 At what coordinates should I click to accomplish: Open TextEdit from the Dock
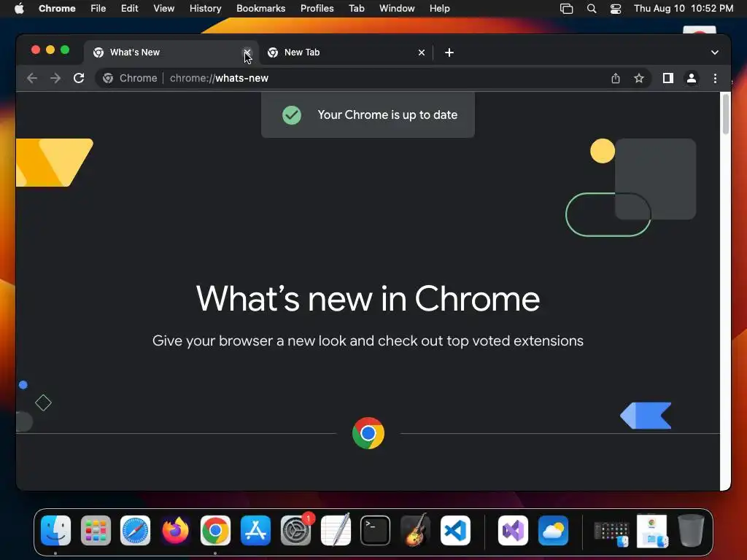336,531
